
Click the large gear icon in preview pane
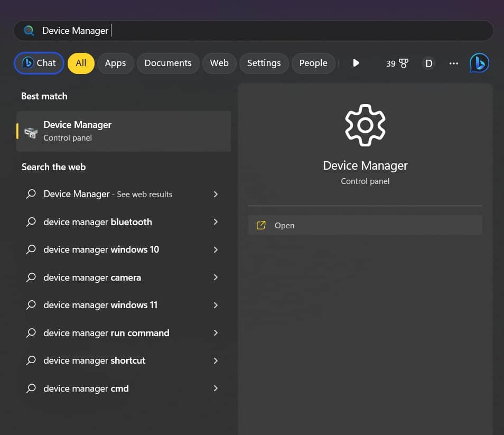coord(365,125)
